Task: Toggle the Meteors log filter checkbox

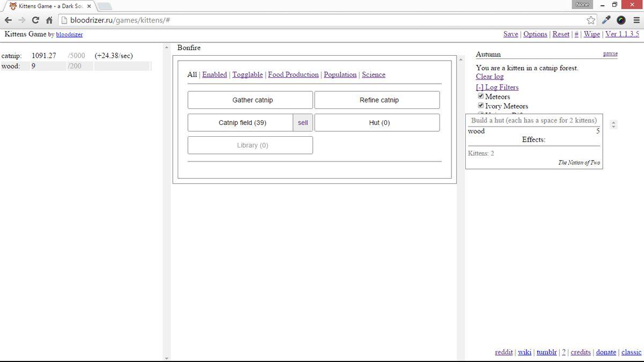Action: click(x=481, y=96)
